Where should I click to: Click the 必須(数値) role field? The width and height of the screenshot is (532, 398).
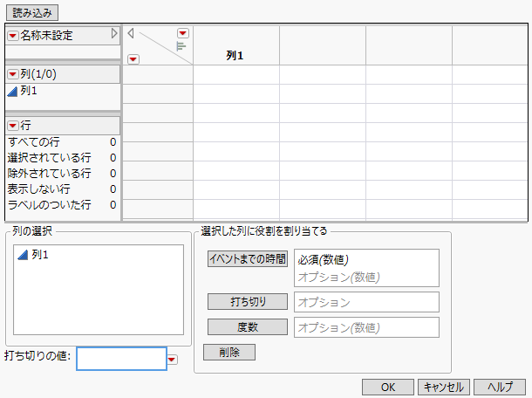click(x=366, y=260)
